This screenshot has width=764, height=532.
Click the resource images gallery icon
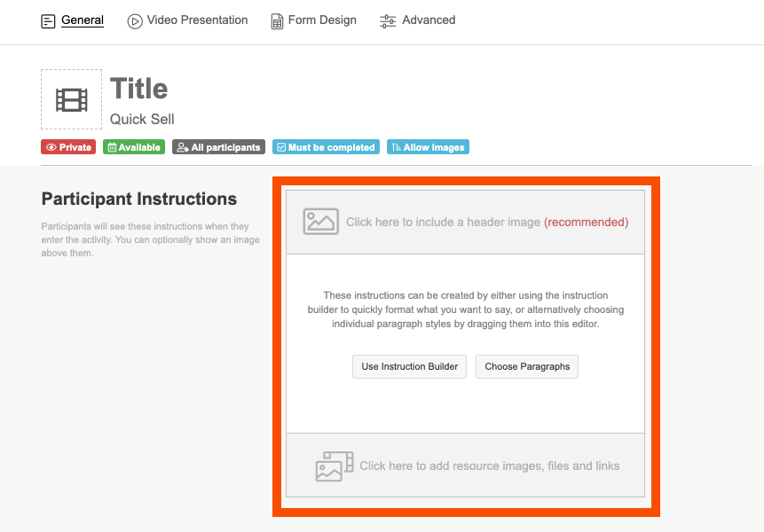(x=335, y=466)
